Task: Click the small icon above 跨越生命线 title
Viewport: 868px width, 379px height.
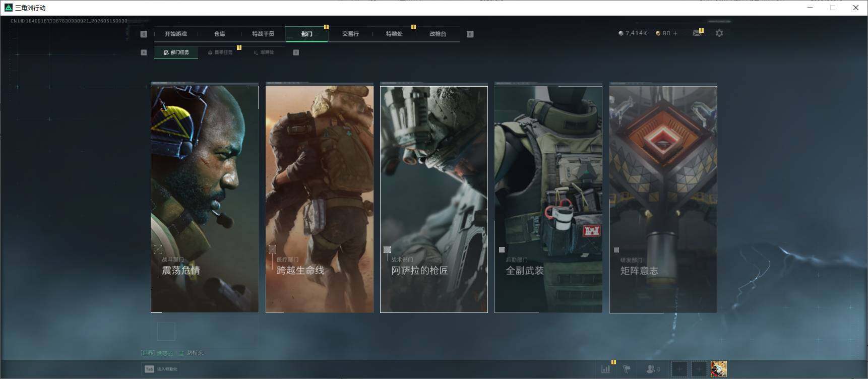Action: coord(272,249)
